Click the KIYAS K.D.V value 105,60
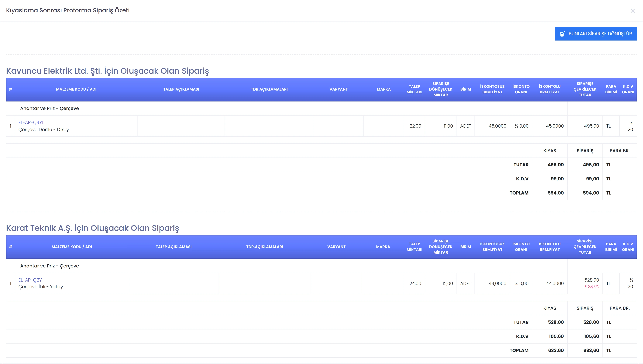 556,336
